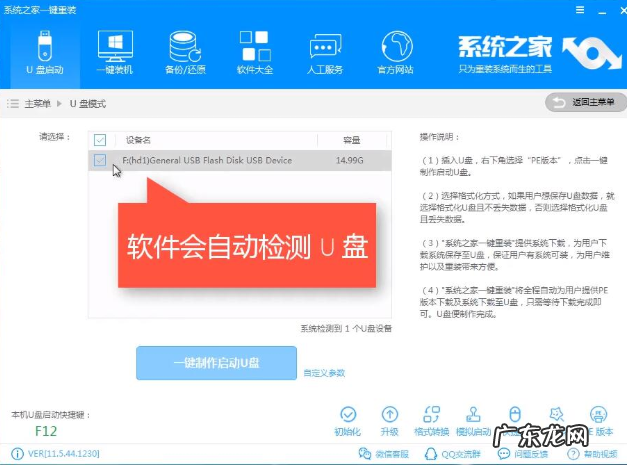Click the U盘模式 breadcrumb text
The height and width of the screenshot is (465, 627).
point(88,104)
